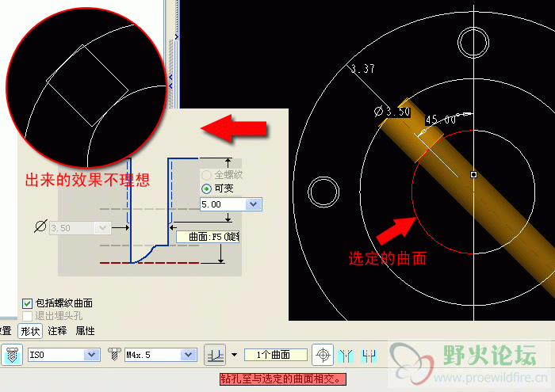555x392 pixels.
Task: Click the crosshair thread surface icon
Action: (323, 355)
